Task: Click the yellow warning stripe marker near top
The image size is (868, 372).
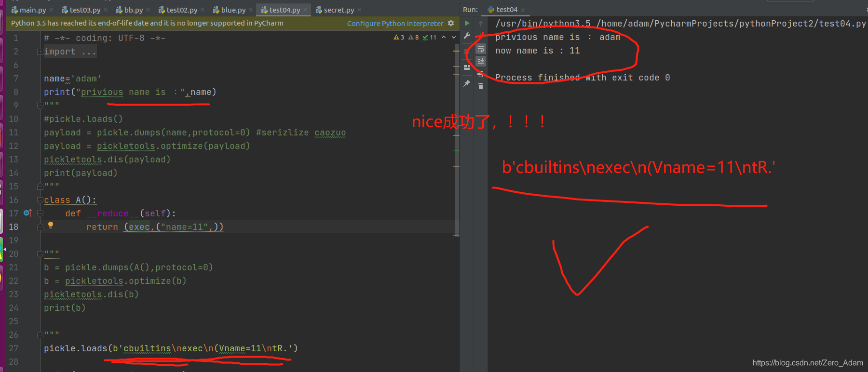Action: point(456,50)
